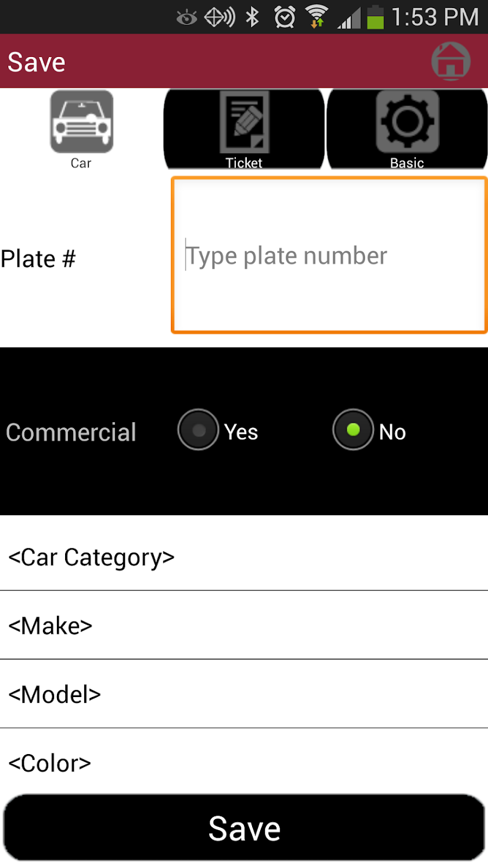Open the Make dropdown
The width and height of the screenshot is (488, 868).
point(244,625)
